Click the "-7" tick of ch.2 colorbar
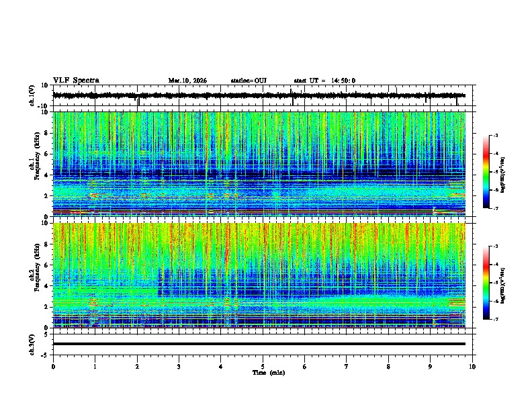Viewport: 532px width, 411px height. [496, 319]
